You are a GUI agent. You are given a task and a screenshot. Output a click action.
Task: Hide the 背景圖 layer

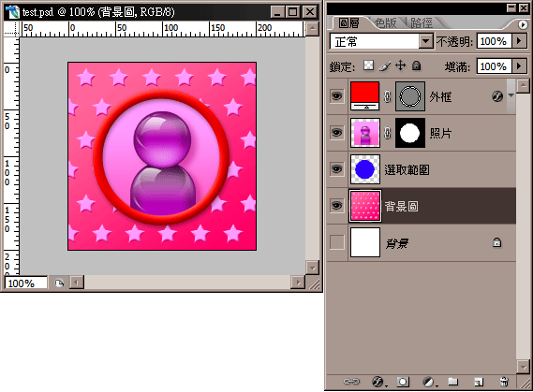pyautogui.click(x=337, y=206)
